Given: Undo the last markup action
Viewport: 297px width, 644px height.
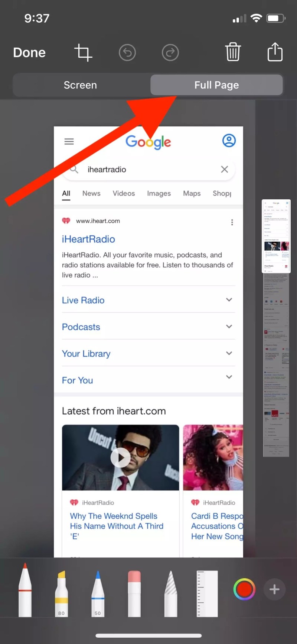Looking at the screenshot, I should 127,52.
